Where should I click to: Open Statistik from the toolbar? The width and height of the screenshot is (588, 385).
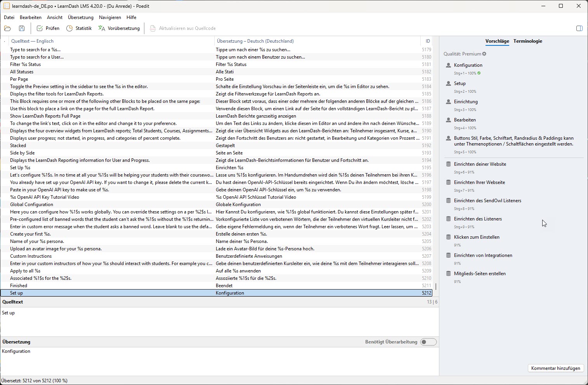79,28
